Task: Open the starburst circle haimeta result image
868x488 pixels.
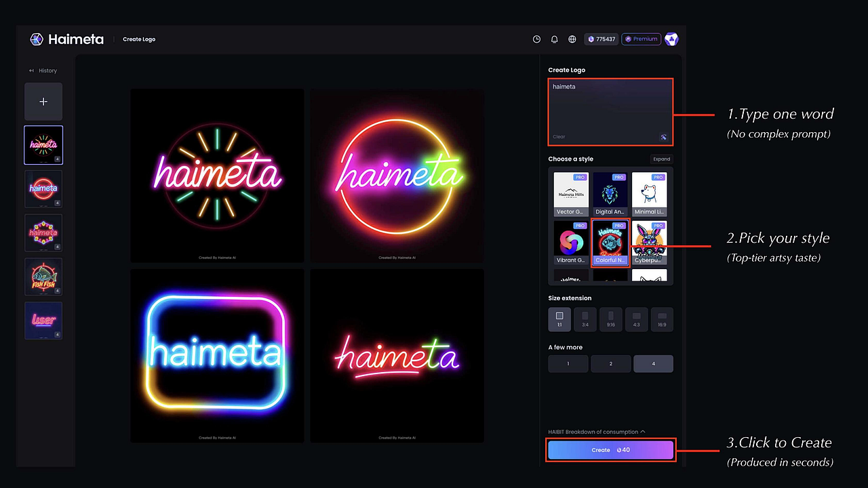Action: pyautogui.click(x=217, y=176)
